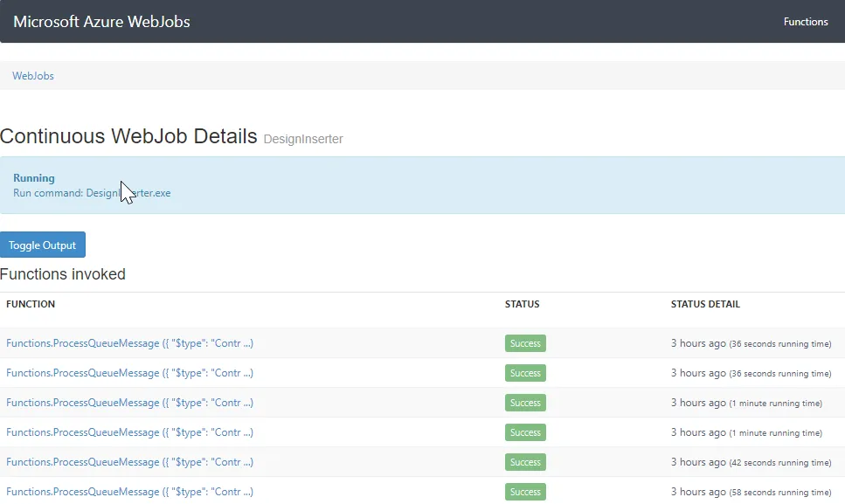Click the Running status text

click(34, 177)
